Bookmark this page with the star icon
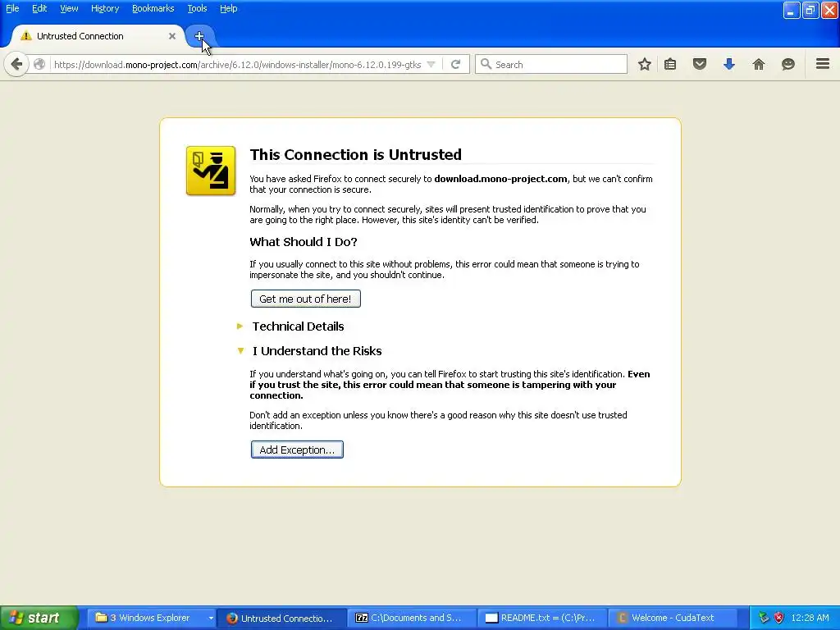This screenshot has height=630, width=840. tap(645, 64)
